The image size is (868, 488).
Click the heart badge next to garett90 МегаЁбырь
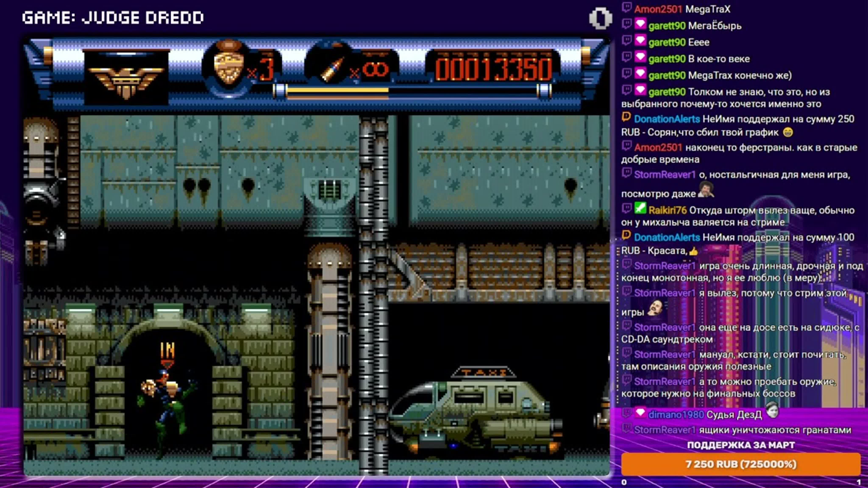[x=640, y=24]
